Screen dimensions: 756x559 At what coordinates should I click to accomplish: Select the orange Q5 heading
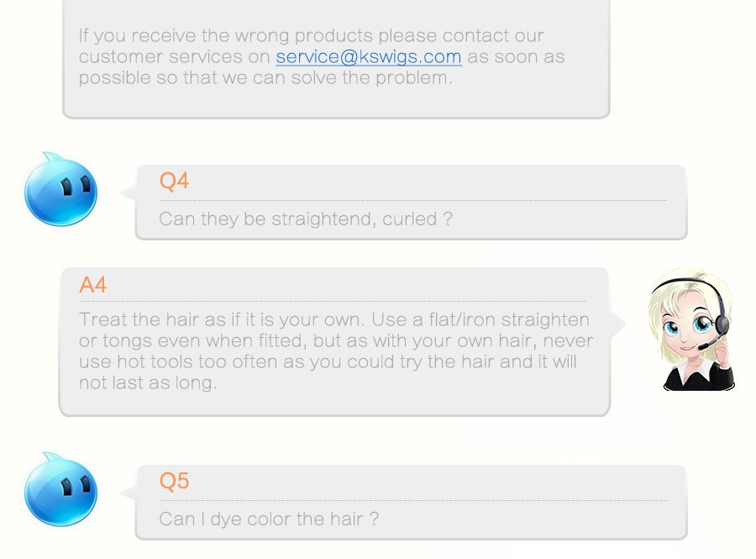[x=174, y=481]
